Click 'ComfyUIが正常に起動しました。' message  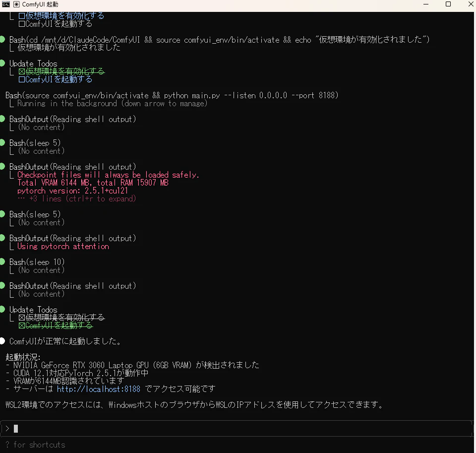(x=65, y=341)
